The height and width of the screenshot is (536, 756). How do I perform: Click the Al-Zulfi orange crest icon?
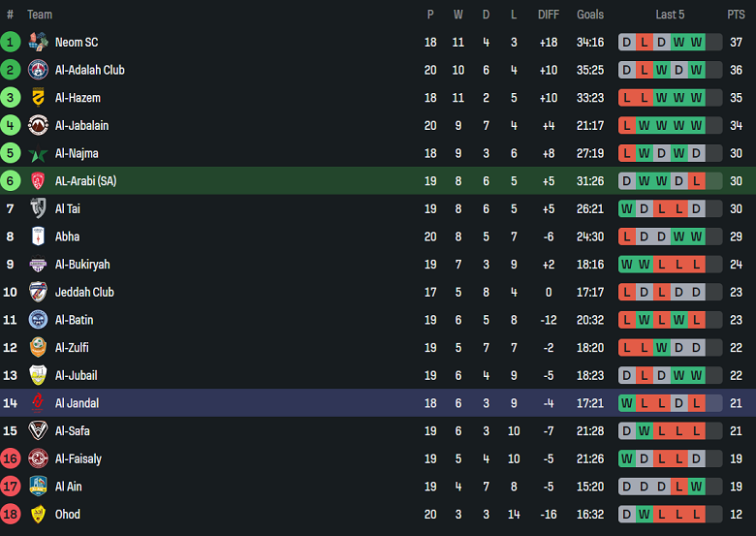[38, 348]
